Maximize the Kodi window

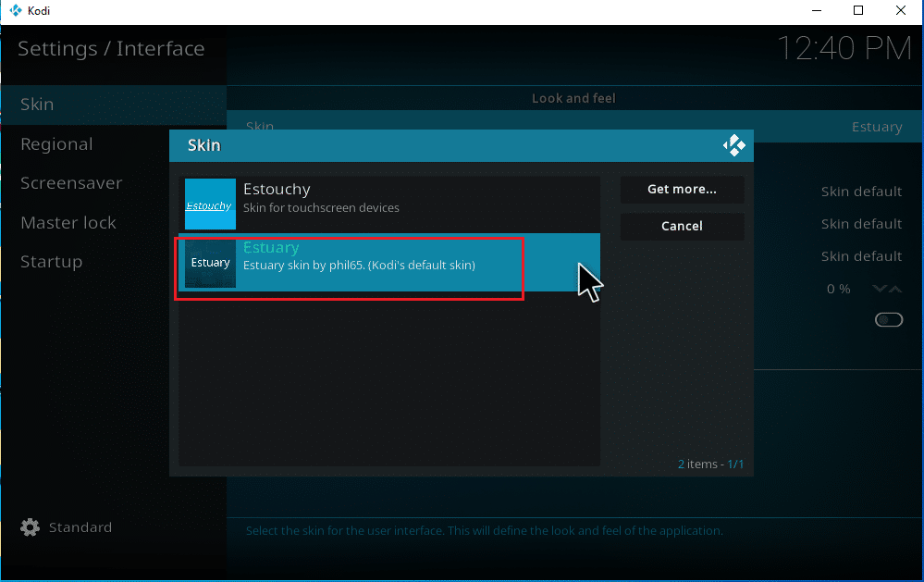[x=858, y=10]
